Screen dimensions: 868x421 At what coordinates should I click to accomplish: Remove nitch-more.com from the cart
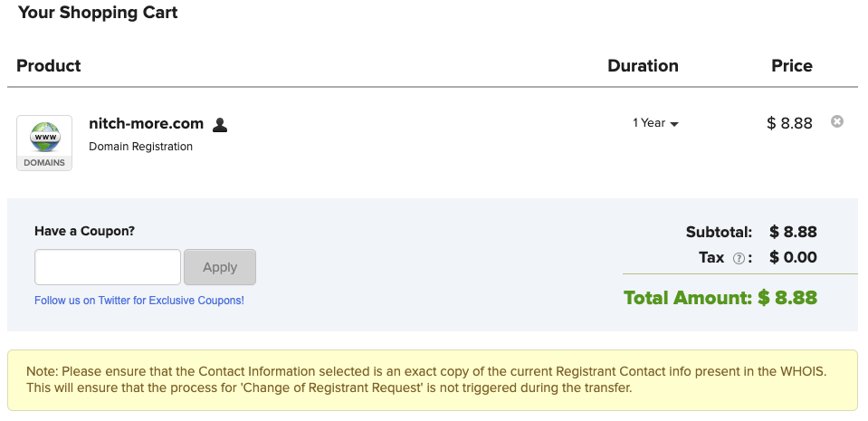837,122
